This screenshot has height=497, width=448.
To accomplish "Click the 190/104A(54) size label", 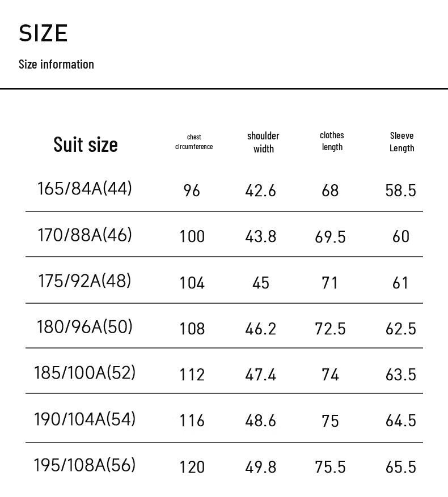I will point(84,419).
